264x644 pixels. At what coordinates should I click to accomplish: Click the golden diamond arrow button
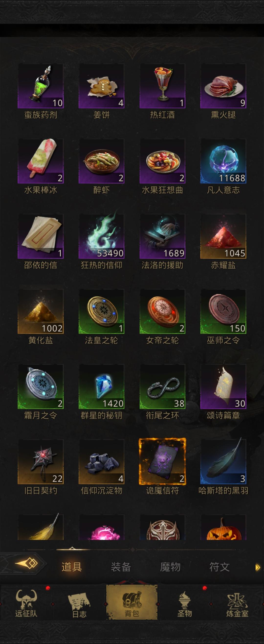coord(26,564)
